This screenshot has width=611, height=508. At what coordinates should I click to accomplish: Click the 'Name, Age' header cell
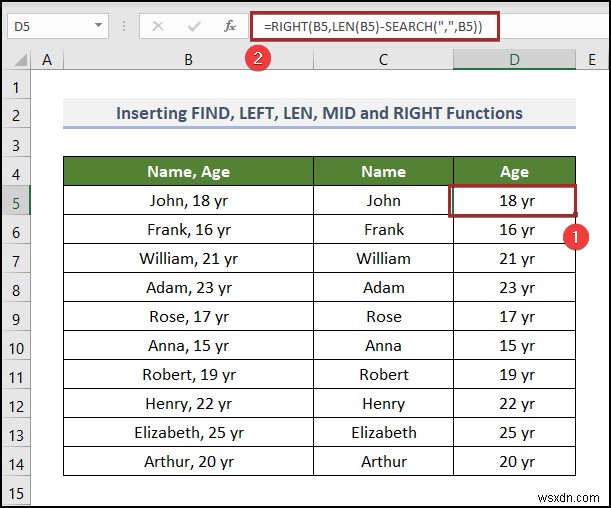(189, 171)
